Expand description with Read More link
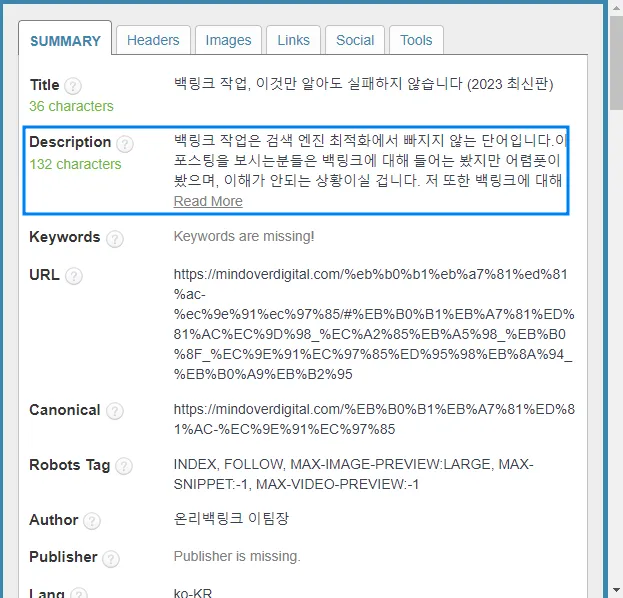 coord(208,201)
